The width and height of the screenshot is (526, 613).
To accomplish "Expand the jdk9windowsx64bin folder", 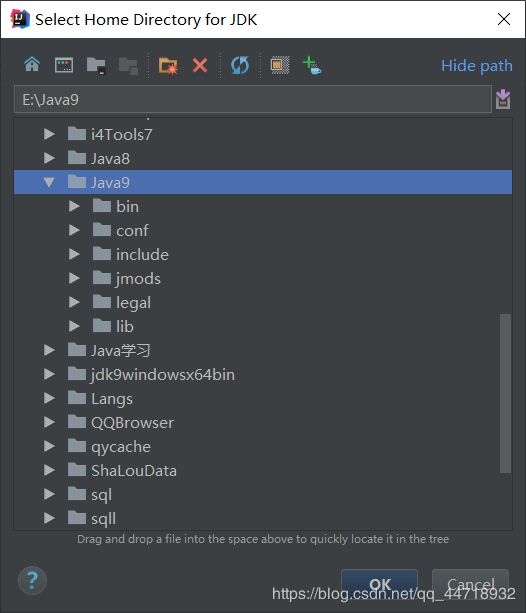I will click(49, 375).
